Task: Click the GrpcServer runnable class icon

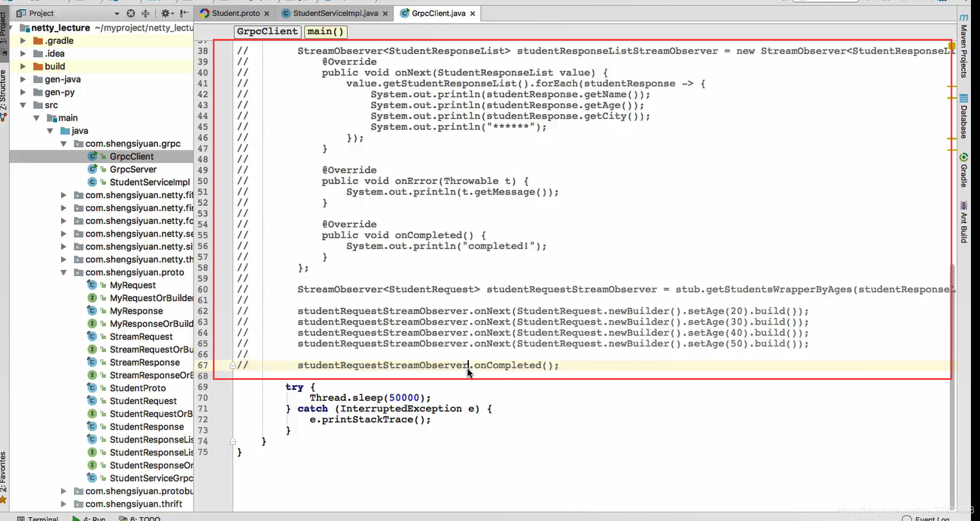Action: (92, 169)
